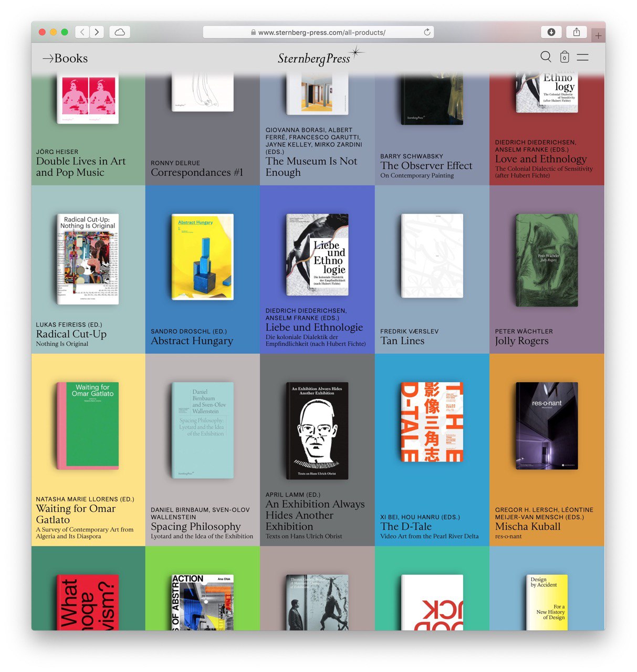Click The D-Tale title text
The image size is (637, 672).
pos(406,526)
